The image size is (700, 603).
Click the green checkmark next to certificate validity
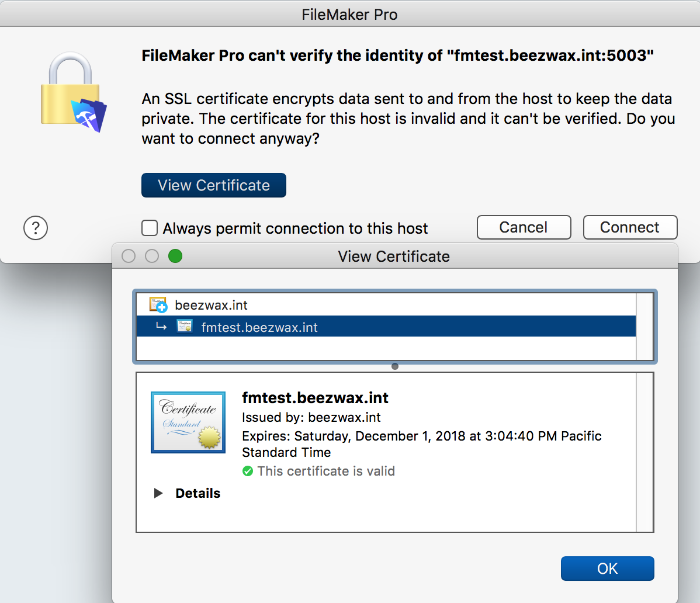(247, 471)
